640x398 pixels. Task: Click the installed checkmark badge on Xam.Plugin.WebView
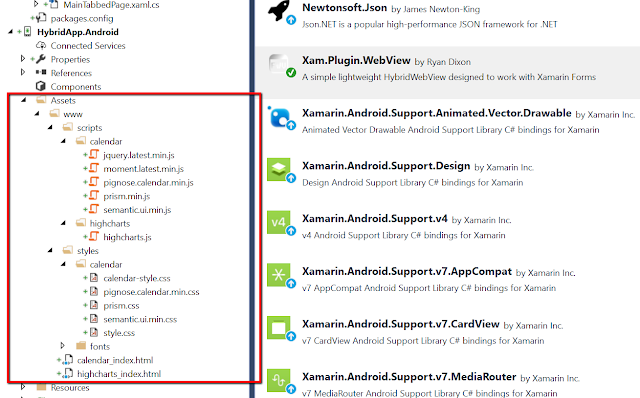pos(291,73)
